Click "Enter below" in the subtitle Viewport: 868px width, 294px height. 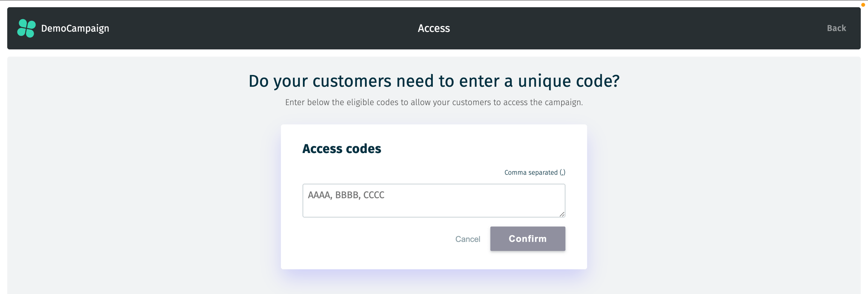307,103
